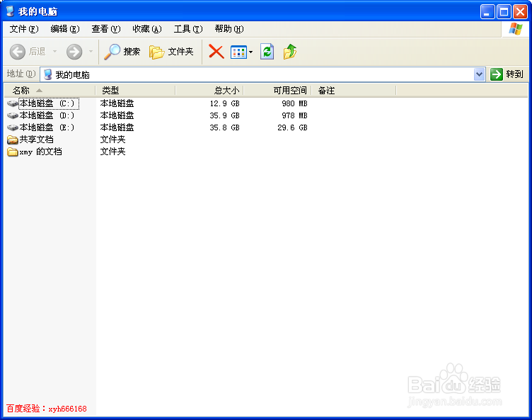This screenshot has height=420, width=532.
Task: Select the xmy 的文档 name text
Action: pyautogui.click(x=41, y=152)
